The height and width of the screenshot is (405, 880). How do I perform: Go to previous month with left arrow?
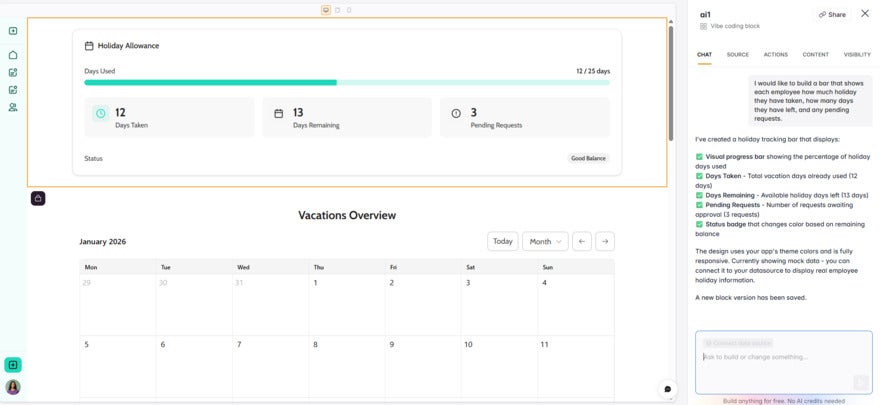point(581,241)
